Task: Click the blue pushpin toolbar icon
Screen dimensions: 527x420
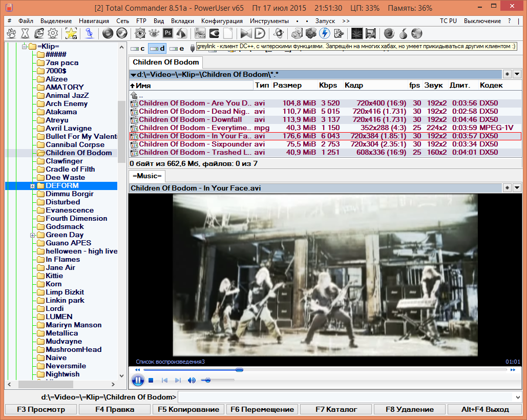Action: pyautogui.click(x=89, y=33)
